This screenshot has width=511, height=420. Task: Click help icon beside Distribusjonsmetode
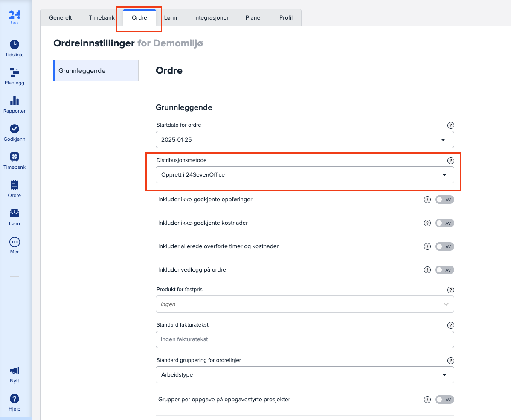(450, 161)
